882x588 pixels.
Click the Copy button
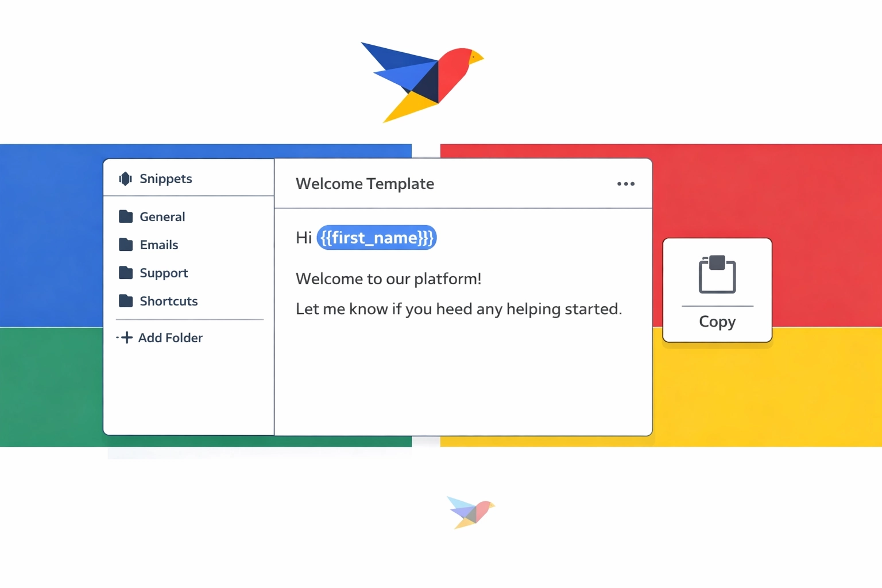point(717,290)
